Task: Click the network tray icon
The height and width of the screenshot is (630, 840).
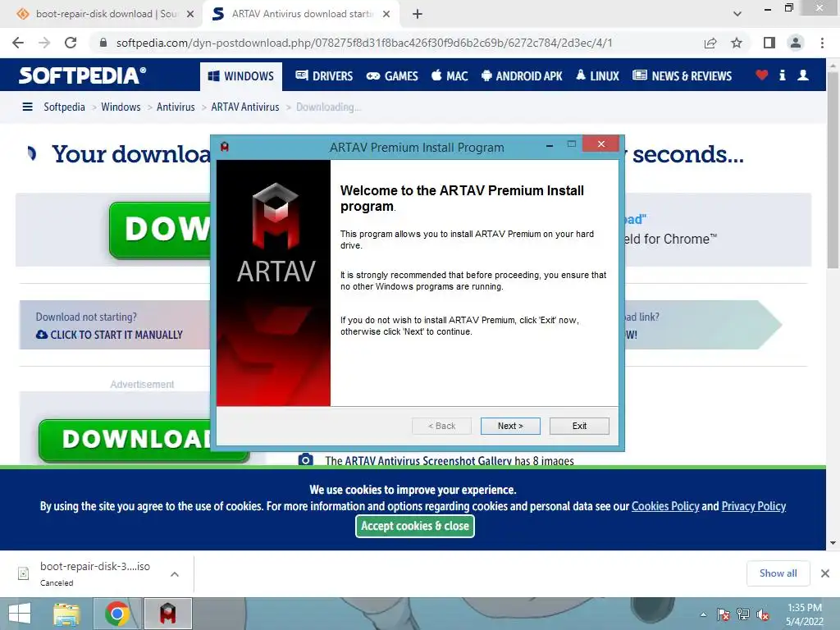Action: [x=743, y=614]
